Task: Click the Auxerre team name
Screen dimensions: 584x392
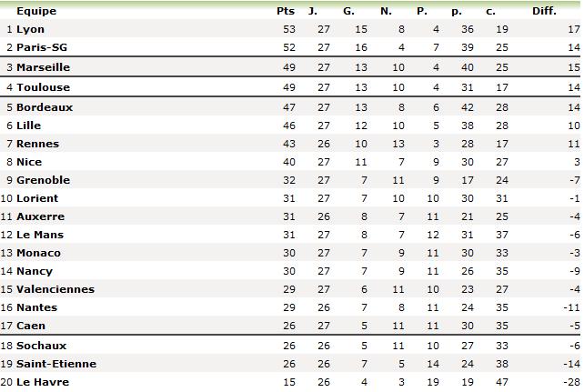Action: (40, 216)
